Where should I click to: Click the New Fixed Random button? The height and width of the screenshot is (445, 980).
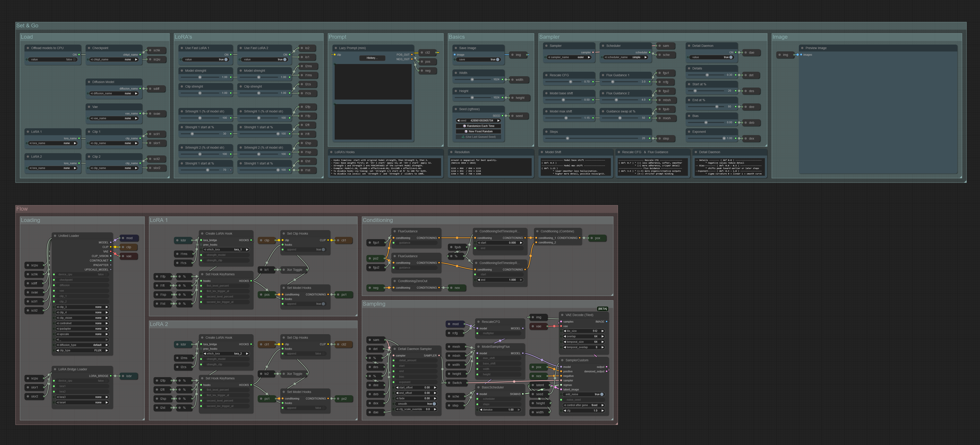(x=479, y=131)
